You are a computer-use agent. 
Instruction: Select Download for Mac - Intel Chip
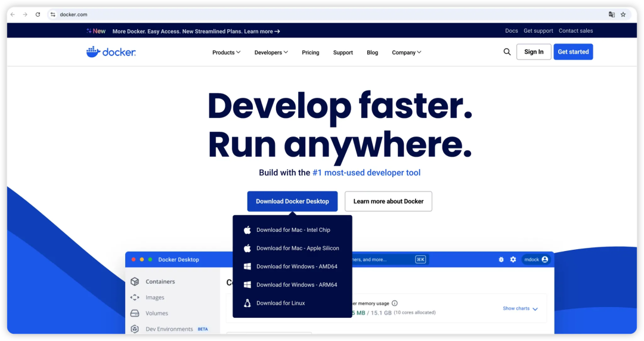coord(292,230)
